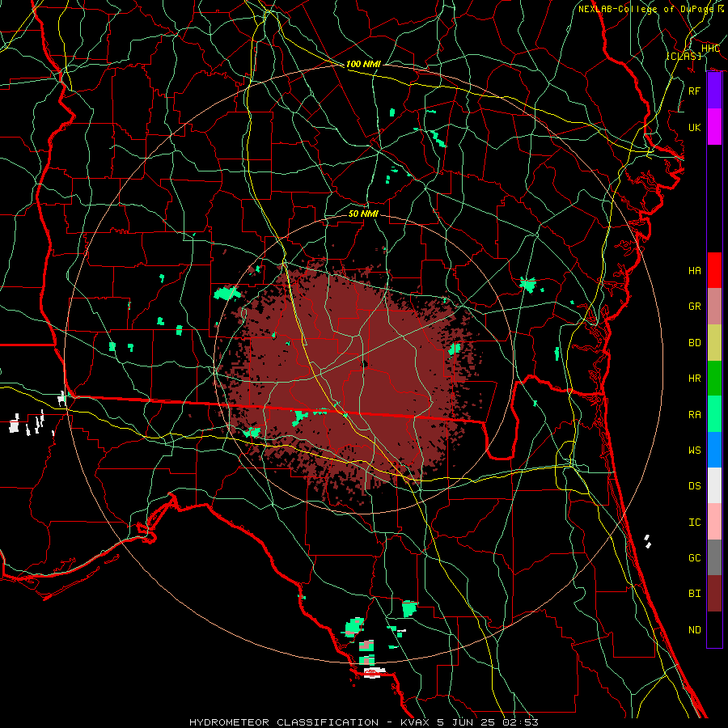Click the BD legend label
Screen dimensions: 728x728
coord(695,343)
